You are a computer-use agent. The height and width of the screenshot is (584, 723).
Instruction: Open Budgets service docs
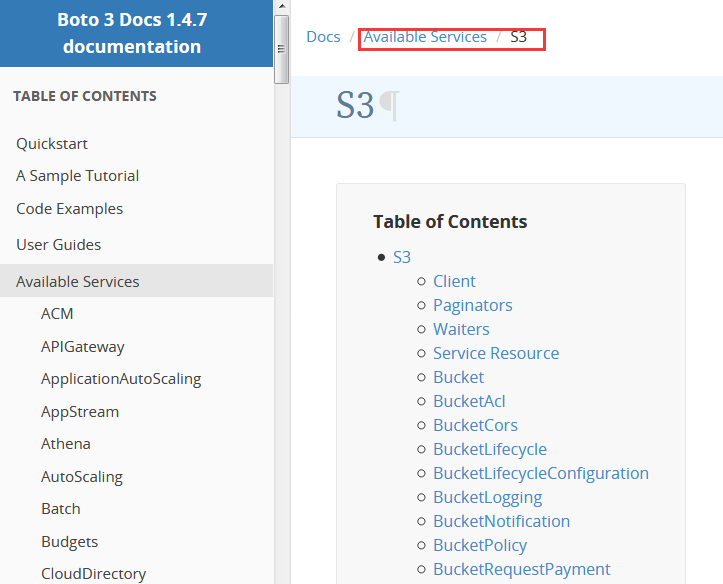pyautogui.click(x=69, y=542)
